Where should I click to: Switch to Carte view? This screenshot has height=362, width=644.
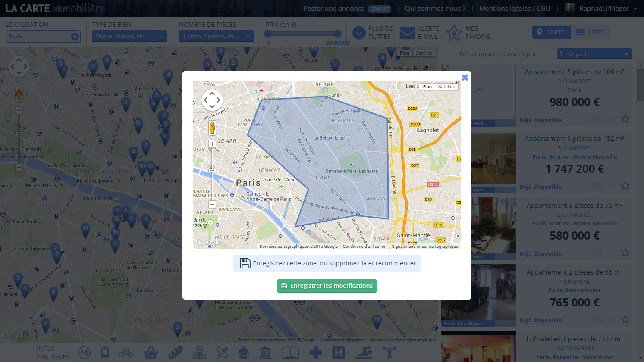tap(551, 32)
